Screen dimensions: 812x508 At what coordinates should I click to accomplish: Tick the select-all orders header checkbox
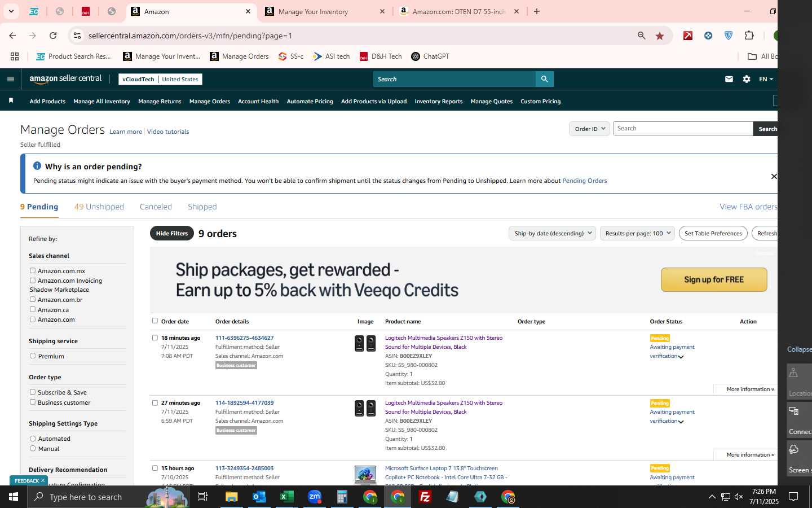coord(155,321)
